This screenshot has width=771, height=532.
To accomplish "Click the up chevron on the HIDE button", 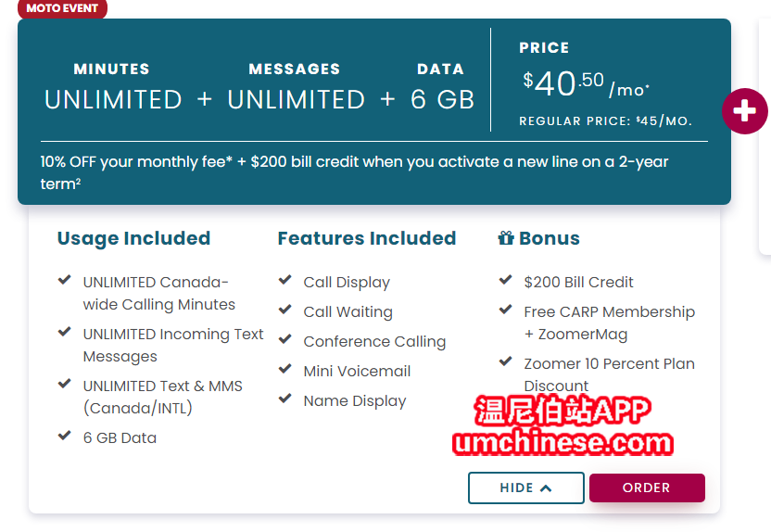I will pos(546,488).
